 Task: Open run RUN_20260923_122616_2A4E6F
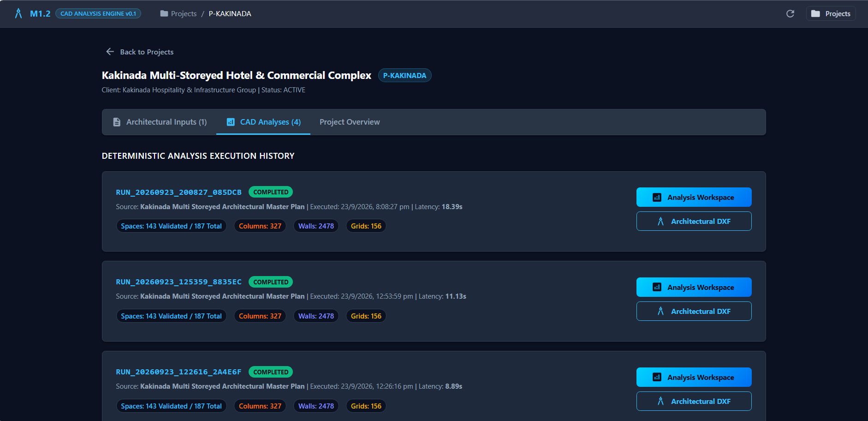[x=178, y=372]
